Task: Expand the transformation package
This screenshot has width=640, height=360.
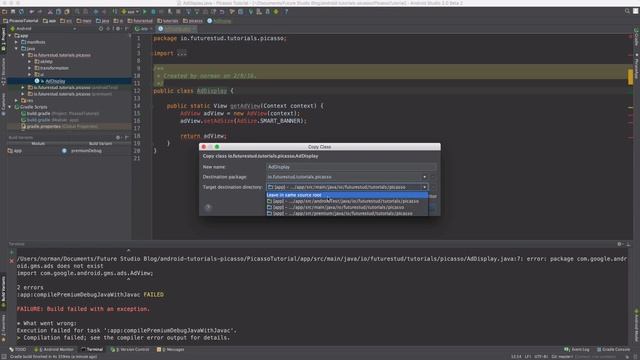Action: (x=30, y=68)
